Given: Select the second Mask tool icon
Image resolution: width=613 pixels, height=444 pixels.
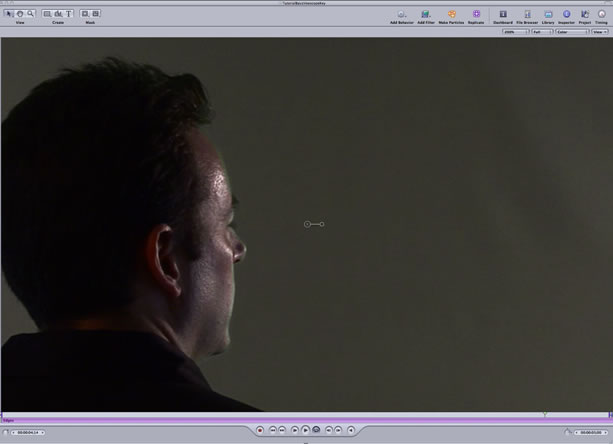Looking at the screenshot, I should (96, 14).
